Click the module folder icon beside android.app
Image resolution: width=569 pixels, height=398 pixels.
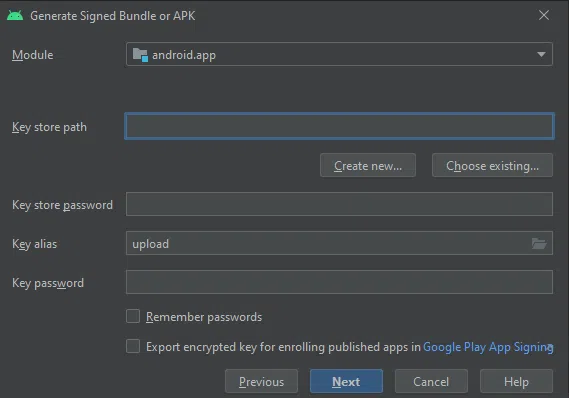(140, 55)
